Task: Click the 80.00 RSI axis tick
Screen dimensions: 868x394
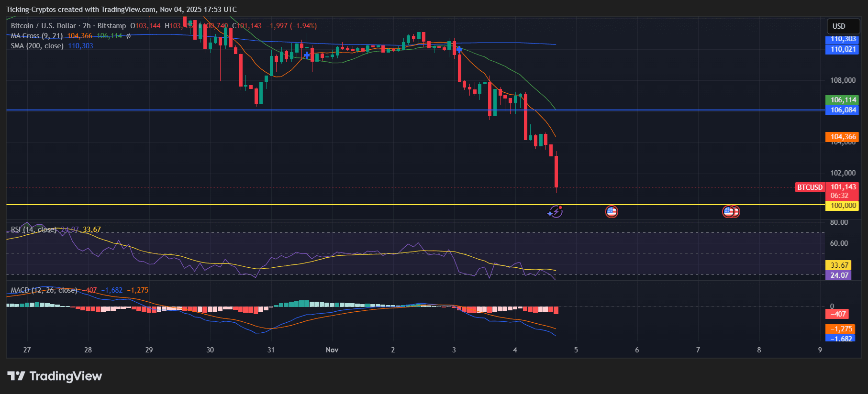Action: pos(839,222)
